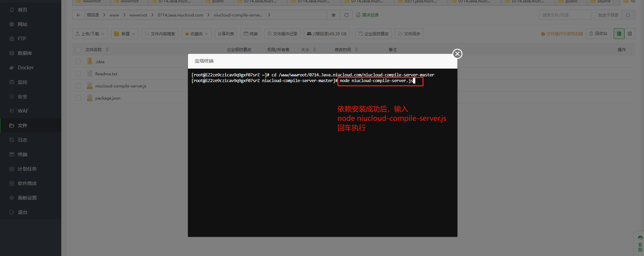The width and height of the screenshot is (644, 256).
Task: Toggle the select-all files checkbox
Action: pos(78,50)
